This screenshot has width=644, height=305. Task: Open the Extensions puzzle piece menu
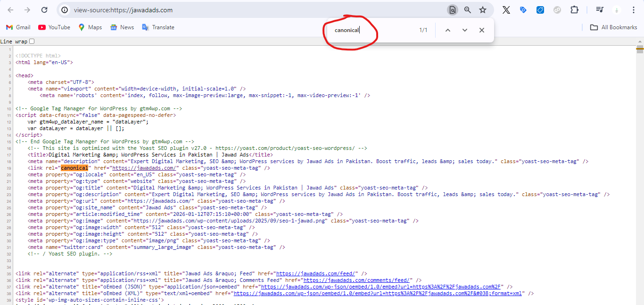click(x=574, y=10)
